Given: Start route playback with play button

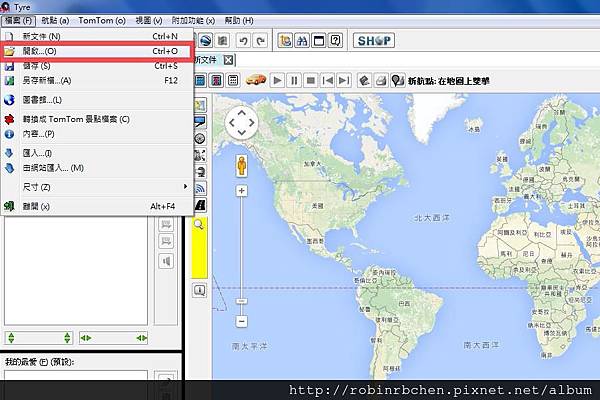Looking at the screenshot, I should tap(277, 80).
